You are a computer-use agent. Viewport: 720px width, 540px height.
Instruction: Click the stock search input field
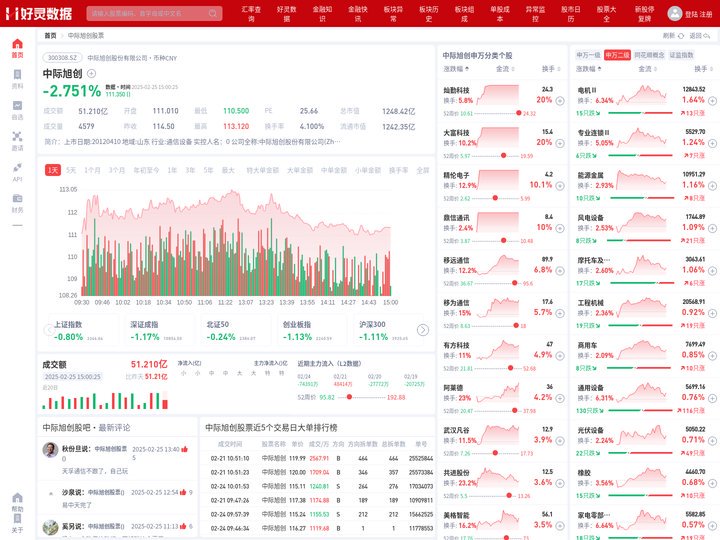147,13
